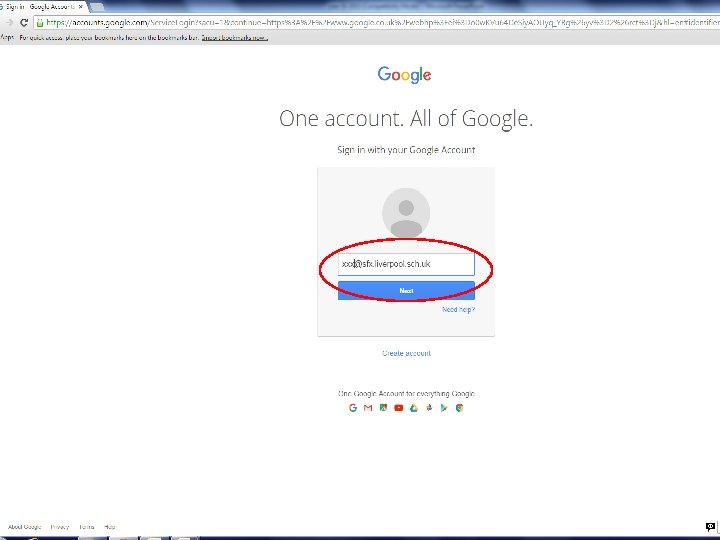Click the 'One Google Account for everything Google' text
Viewport: 720px width, 540px height.
click(406, 394)
